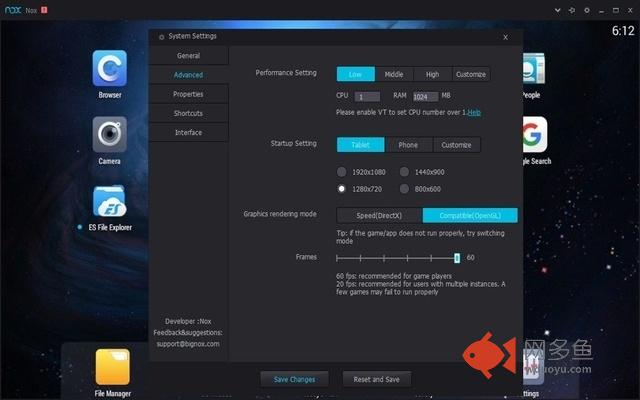Open the Properties tab

tap(188, 94)
